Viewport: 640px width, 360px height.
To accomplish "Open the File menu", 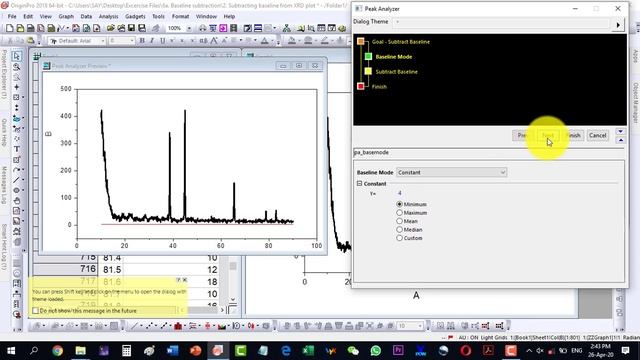I will coord(12,16).
